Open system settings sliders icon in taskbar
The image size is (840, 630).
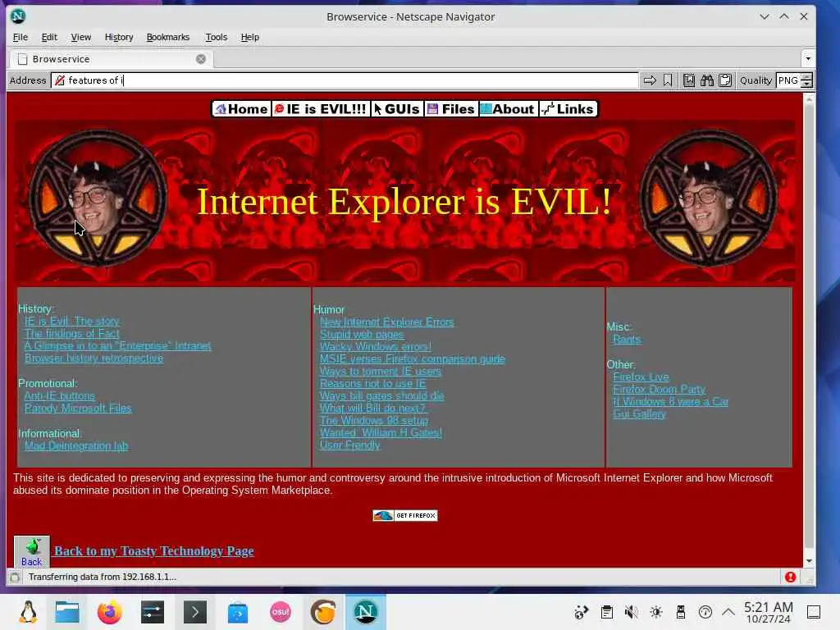point(152,612)
